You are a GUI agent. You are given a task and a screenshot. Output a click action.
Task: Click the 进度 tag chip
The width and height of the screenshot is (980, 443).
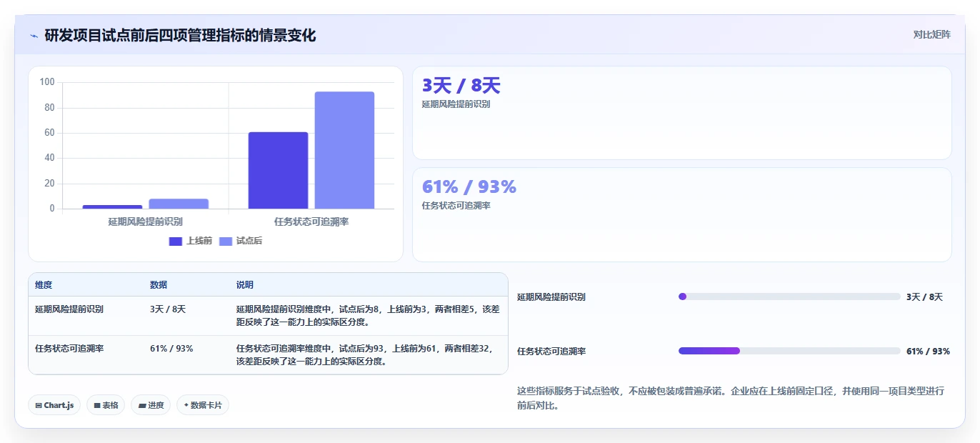click(151, 405)
